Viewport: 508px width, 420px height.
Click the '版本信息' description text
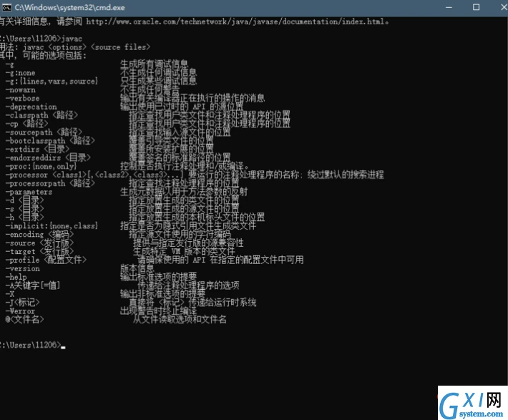(x=137, y=268)
